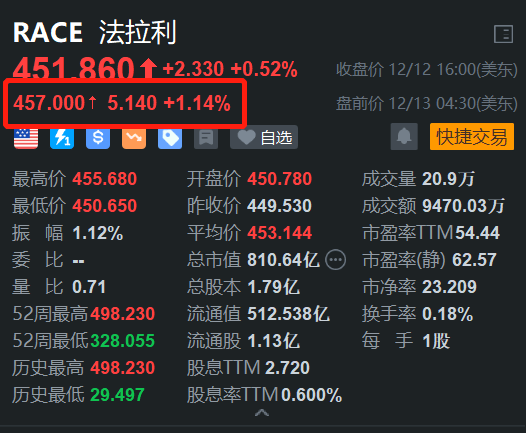Click the orange downward trend icon

click(134, 138)
